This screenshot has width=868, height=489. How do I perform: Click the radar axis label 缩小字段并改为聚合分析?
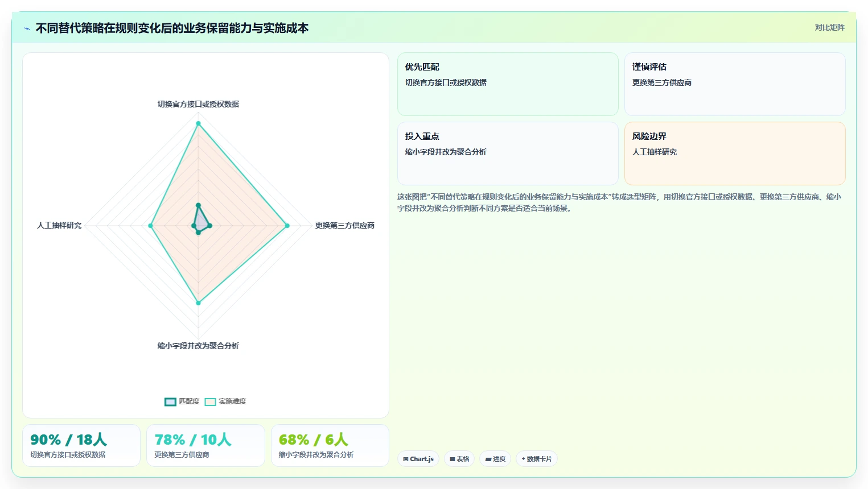[x=198, y=346]
